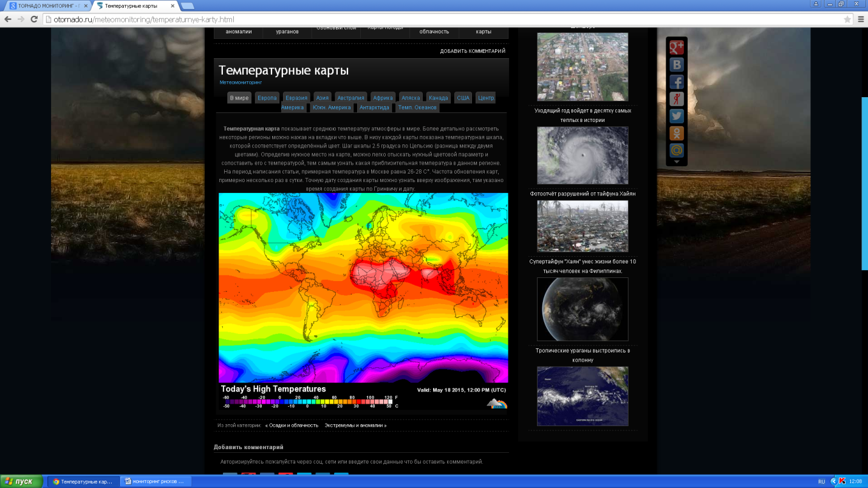Open the облачность top menu item
Viewport: 868px width, 488px height.
[x=434, y=32]
